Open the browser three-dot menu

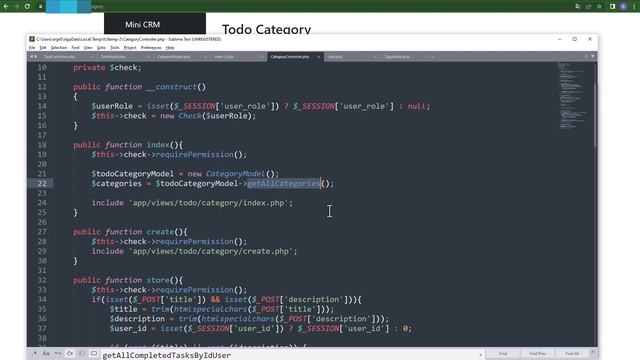pos(634,7)
